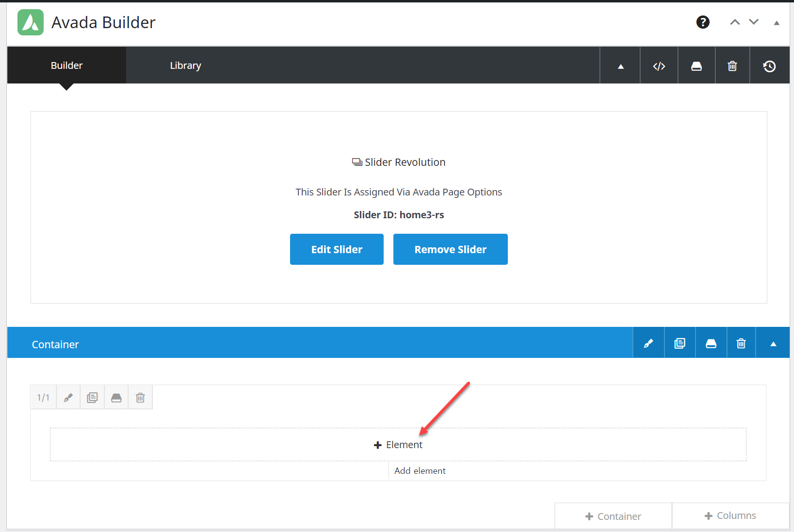This screenshot has width=794, height=532.
Task: Click the Avada logo icon
Action: tap(31, 22)
